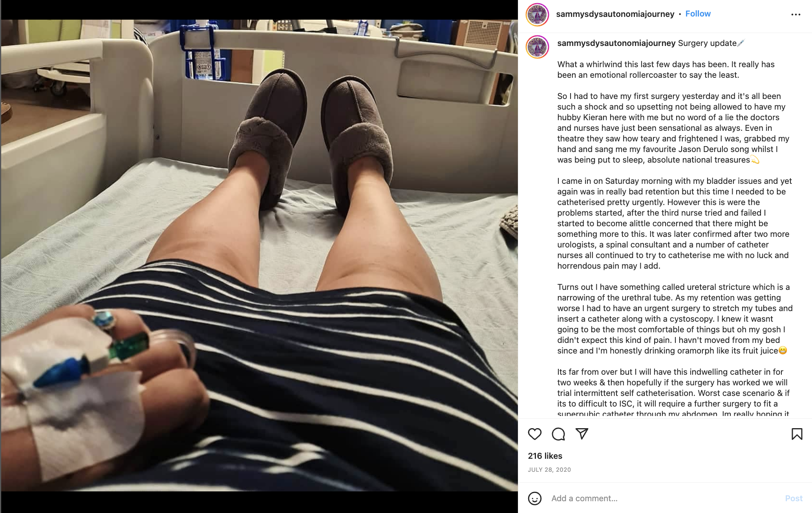812x513 pixels.
Task: View the 216 likes list
Action: 545,456
